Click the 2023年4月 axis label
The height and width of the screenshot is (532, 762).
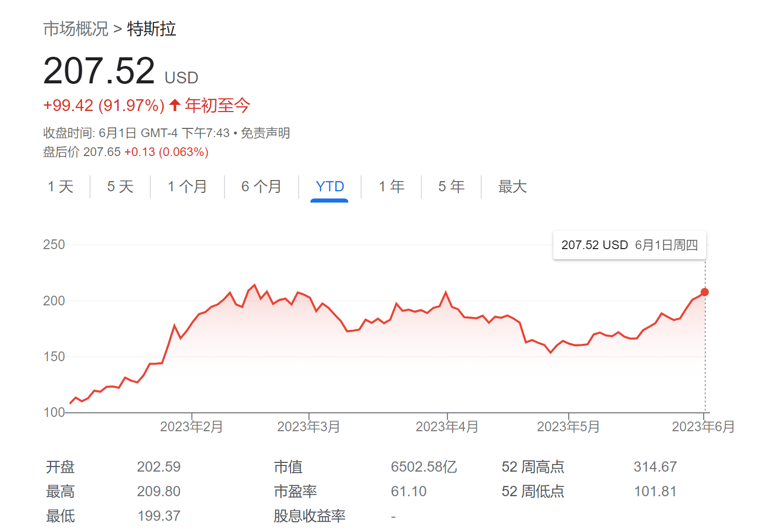(x=447, y=427)
